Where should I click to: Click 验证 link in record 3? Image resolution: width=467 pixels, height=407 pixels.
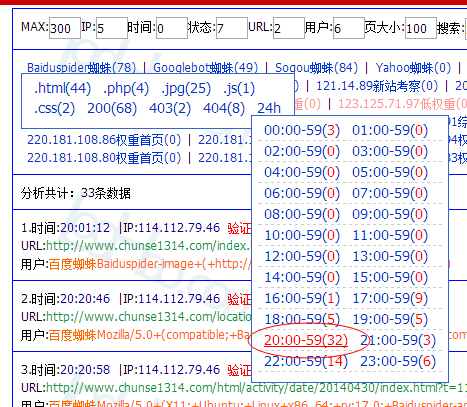click(x=239, y=370)
